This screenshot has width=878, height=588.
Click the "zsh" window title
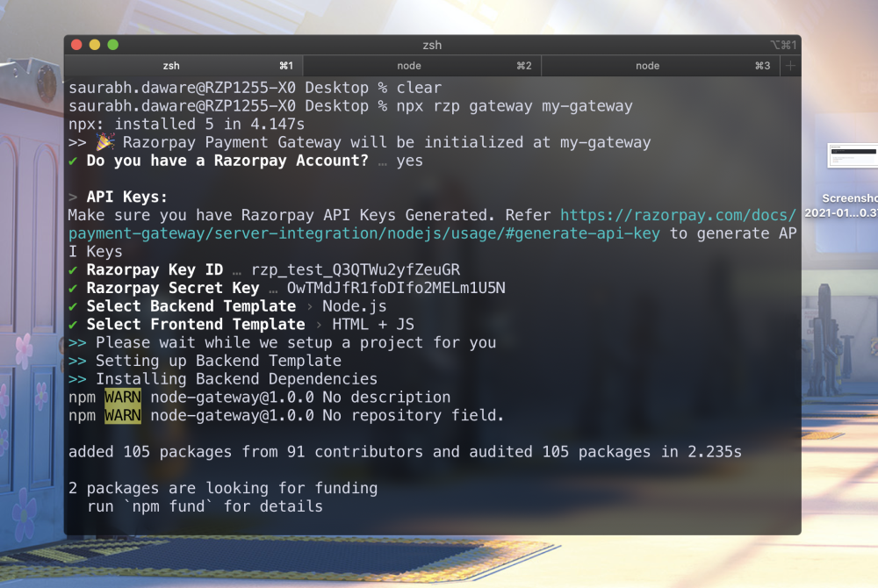(431, 44)
